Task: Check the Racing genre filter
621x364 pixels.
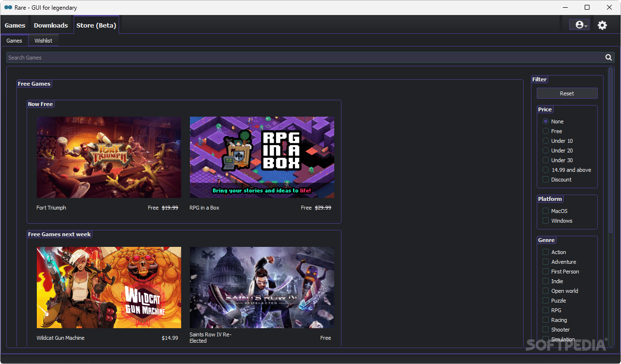Action: point(545,320)
